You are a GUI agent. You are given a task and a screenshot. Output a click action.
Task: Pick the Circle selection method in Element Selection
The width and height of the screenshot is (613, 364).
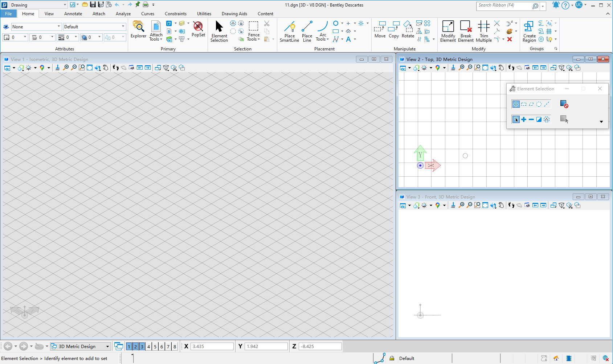point(539,104)
